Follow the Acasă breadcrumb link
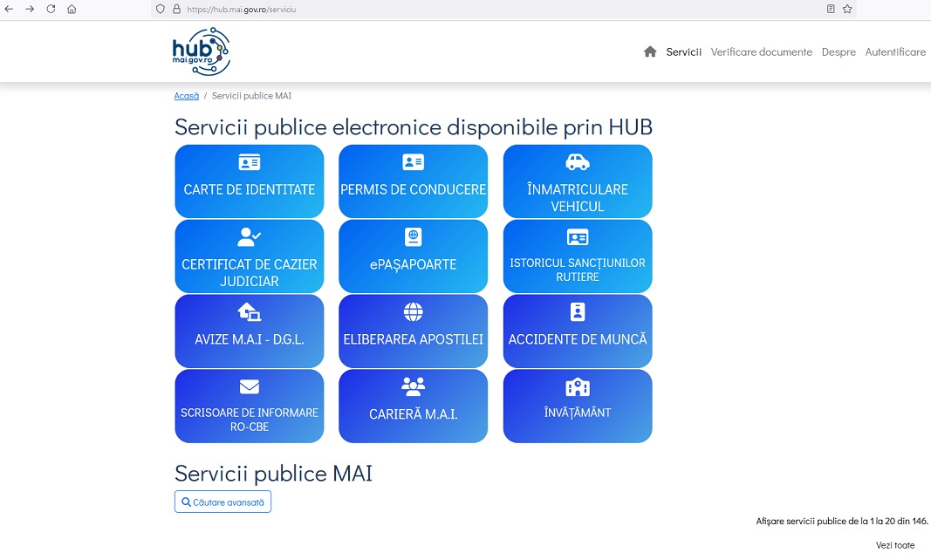931x560 pixels. pyautogui.click(x=187, y=96)
